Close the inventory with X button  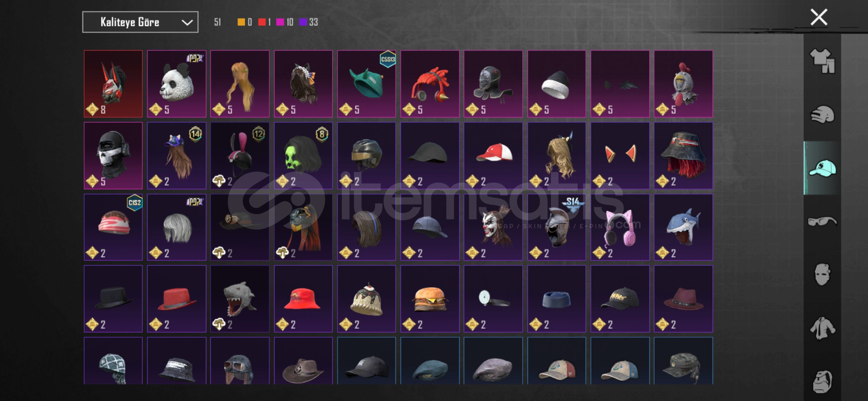pos(819,17)
